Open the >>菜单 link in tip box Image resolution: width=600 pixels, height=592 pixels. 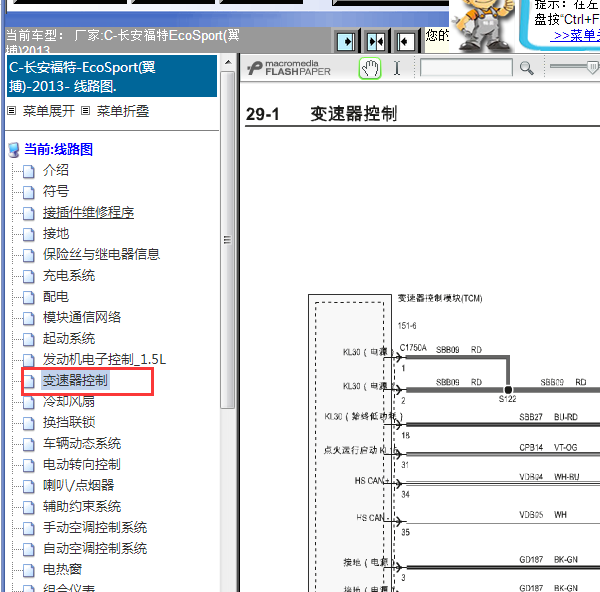tap(577, 35)
